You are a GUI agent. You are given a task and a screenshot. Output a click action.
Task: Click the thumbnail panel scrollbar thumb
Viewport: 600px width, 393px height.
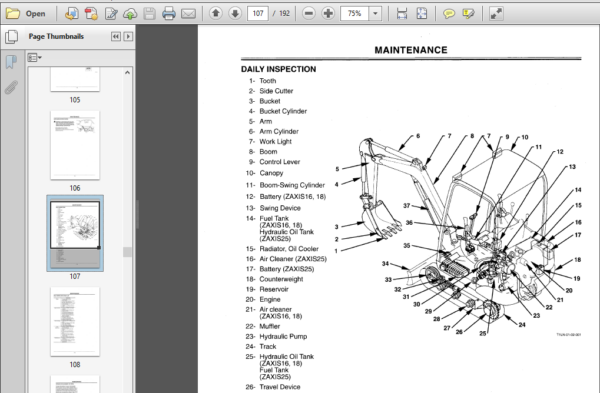(x=127, y=252)
